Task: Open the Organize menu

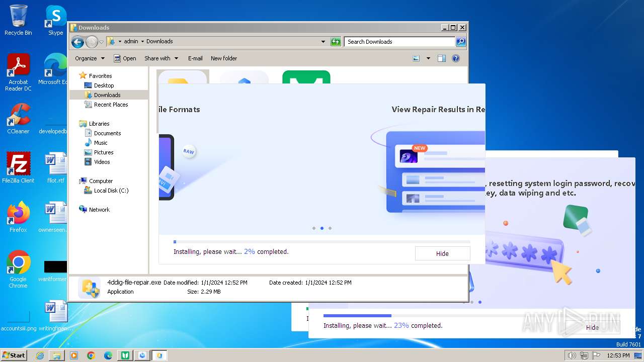Action: click(90, 58)
